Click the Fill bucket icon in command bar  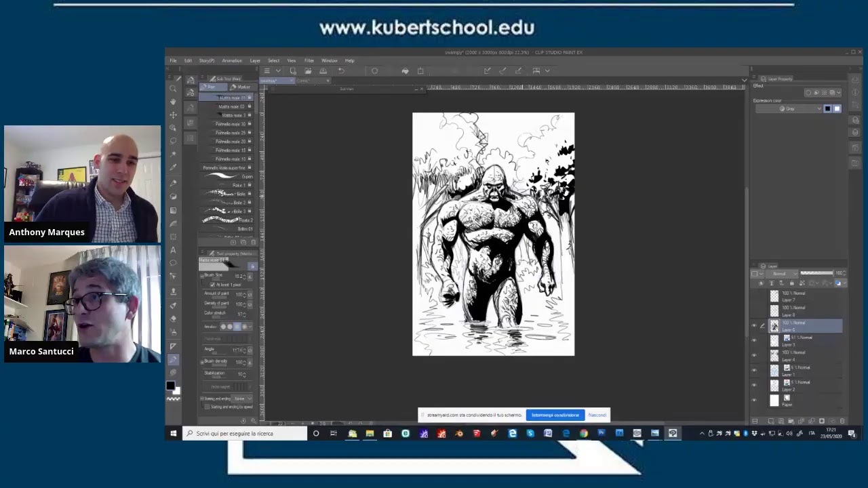406,71
